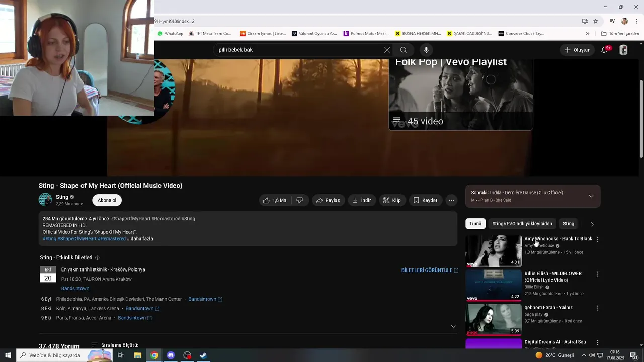Open more actions for the video
This screenshot has height=362, width=644.
coord(451,200)
